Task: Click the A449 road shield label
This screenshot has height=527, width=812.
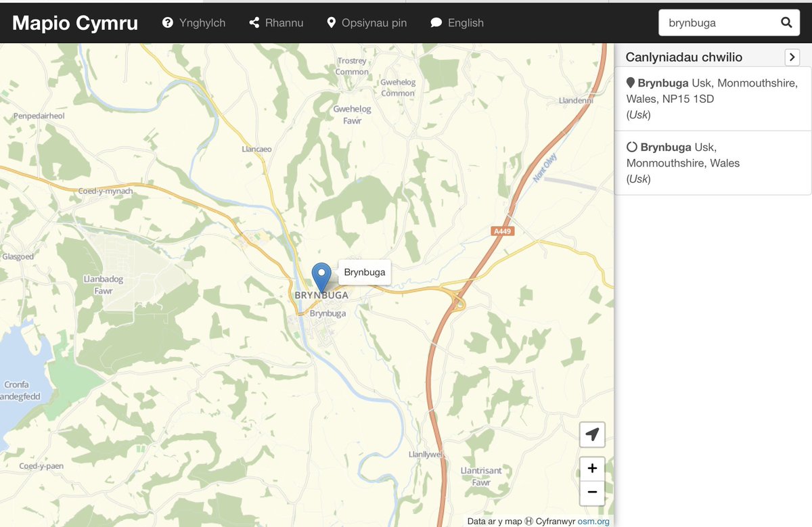Action: (x=503, y=231)
